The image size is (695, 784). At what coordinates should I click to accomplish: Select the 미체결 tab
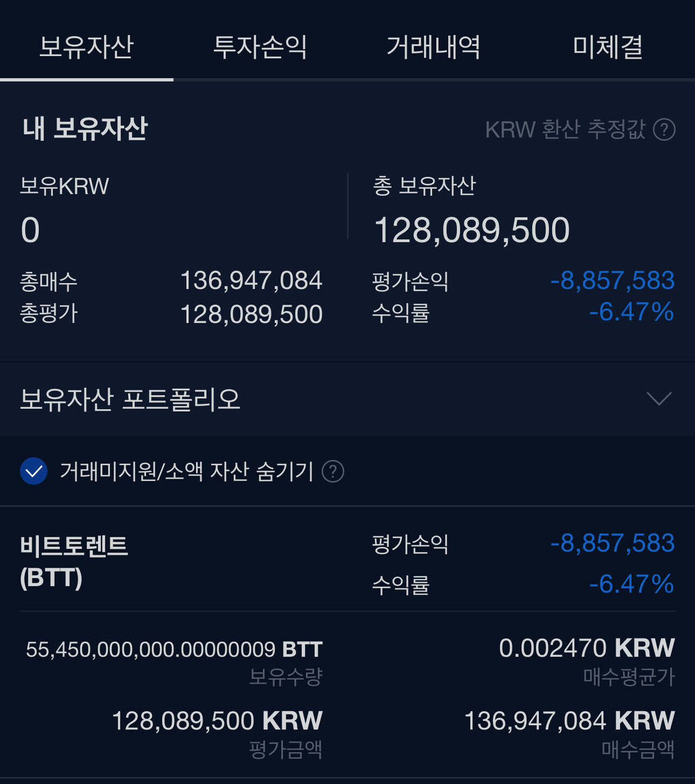coord(606,47)
